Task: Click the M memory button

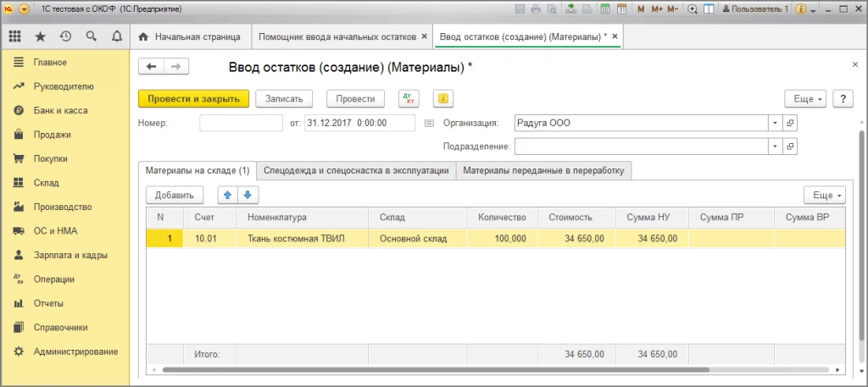Action: tap(641, 9)
